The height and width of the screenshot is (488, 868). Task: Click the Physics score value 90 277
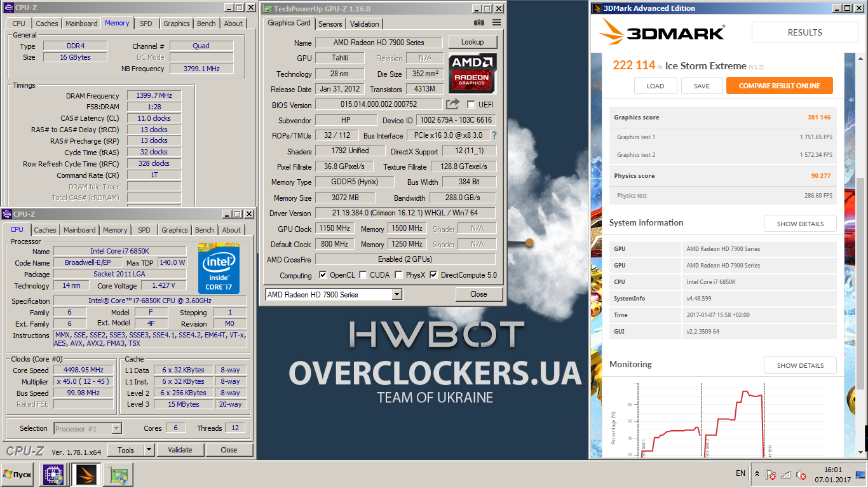click(822, 176)
